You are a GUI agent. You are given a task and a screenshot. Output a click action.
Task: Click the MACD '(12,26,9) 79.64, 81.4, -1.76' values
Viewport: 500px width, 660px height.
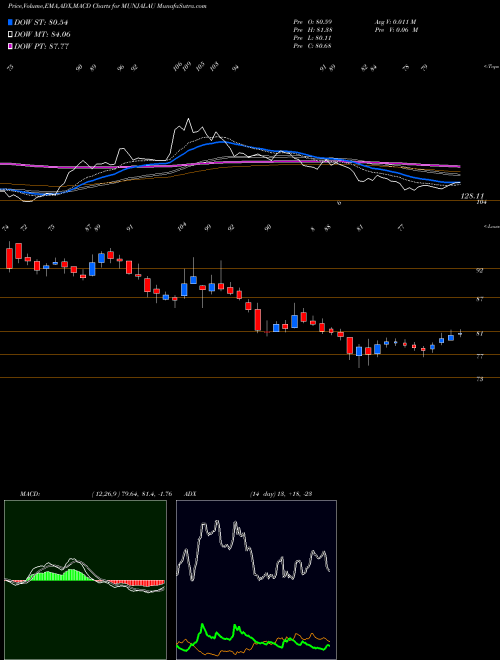click(x=131, y=493)
